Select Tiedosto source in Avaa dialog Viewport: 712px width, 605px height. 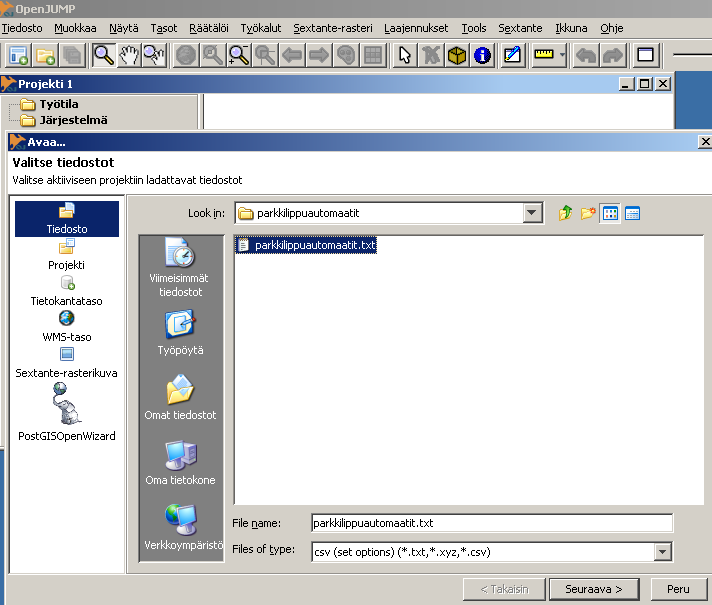(x=67, y=218)
